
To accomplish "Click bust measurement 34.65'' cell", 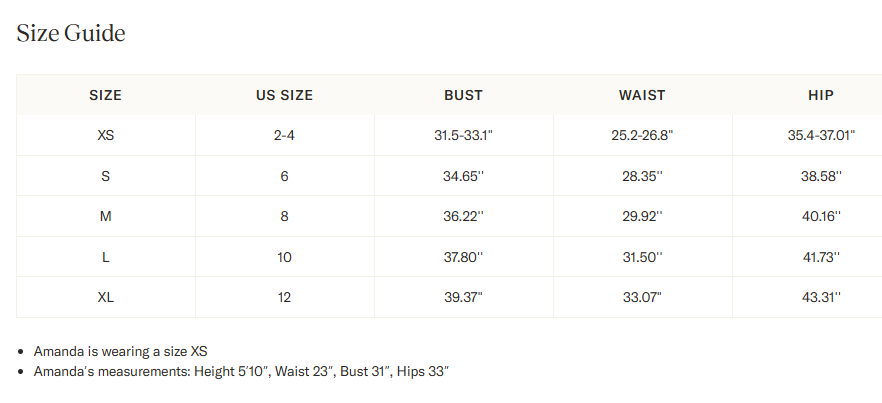I will pyautogui.click(x=463, y=176).
